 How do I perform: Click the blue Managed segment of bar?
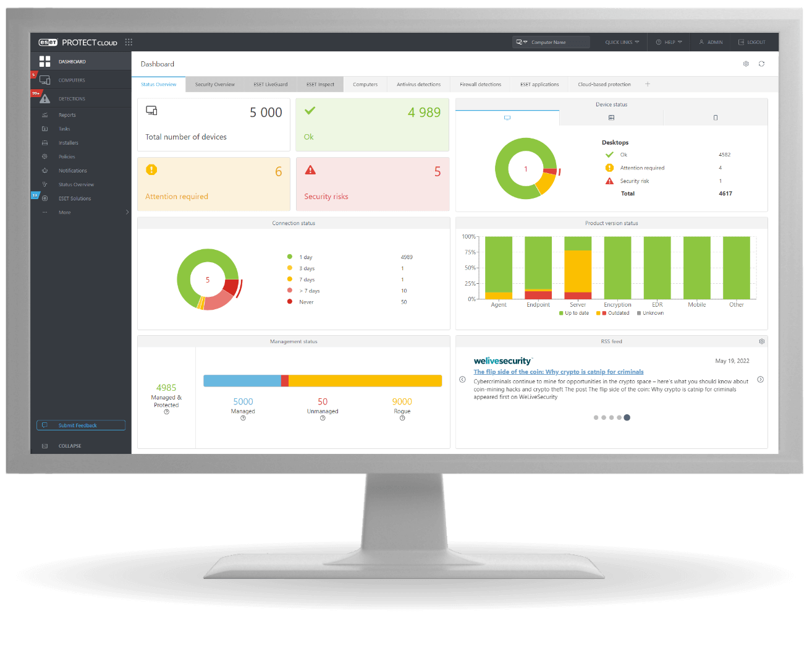tap(242, 381)
